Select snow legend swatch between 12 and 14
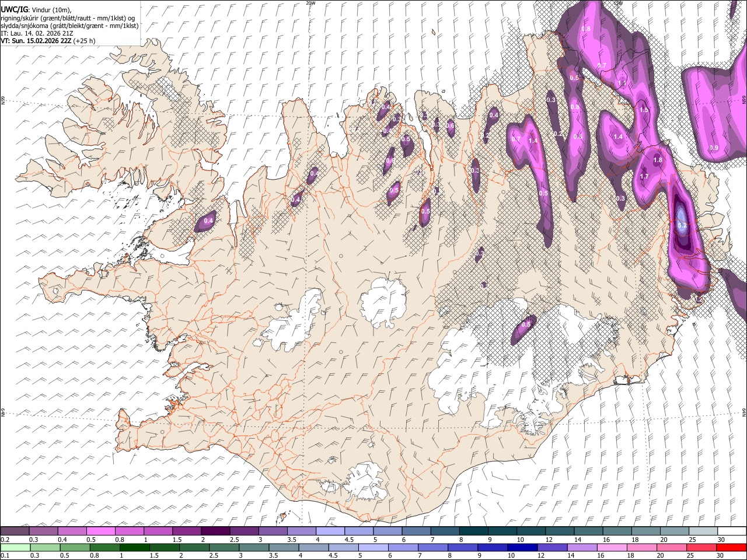 560,531
